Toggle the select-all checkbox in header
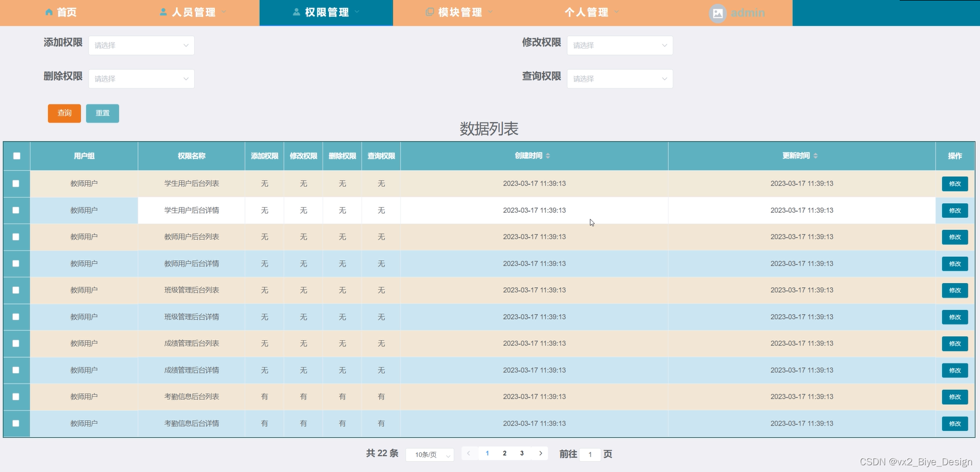Image resolution: width=980 pixels, height=472 pixels. click(x=17, y=156)
